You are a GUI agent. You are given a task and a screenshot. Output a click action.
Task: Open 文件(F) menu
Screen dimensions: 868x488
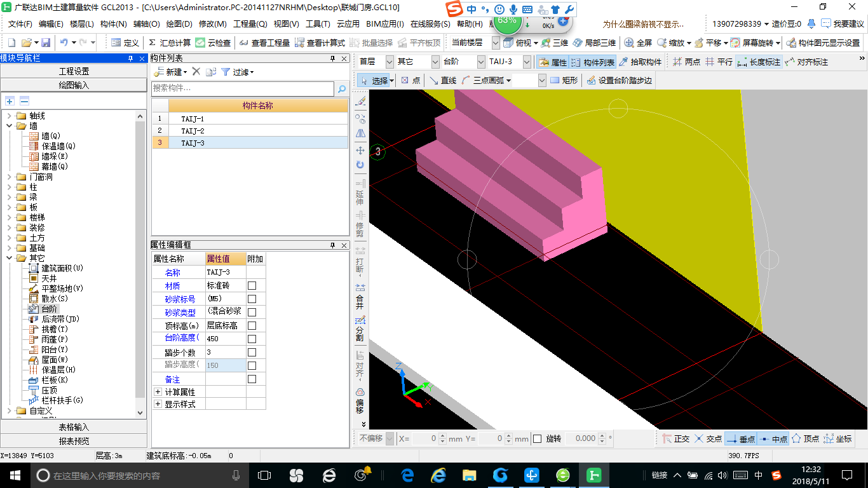point(20,24)
